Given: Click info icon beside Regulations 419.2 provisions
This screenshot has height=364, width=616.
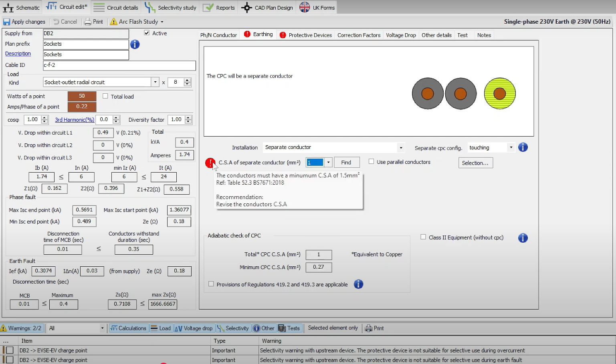Looking at the screenshot, I should (x=358, y=284).
